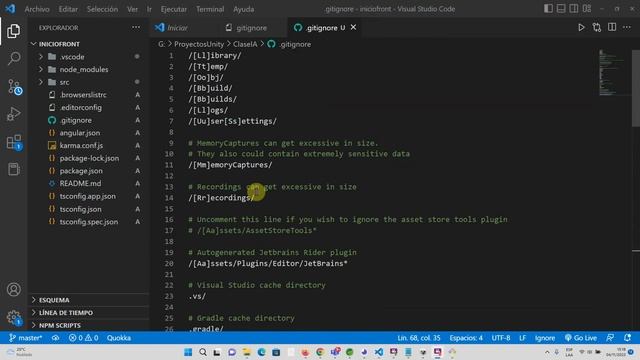Click the Run play icon in editor toolbar
The width and height of the screenshot is (640, 360).
(x=581, y=27)
